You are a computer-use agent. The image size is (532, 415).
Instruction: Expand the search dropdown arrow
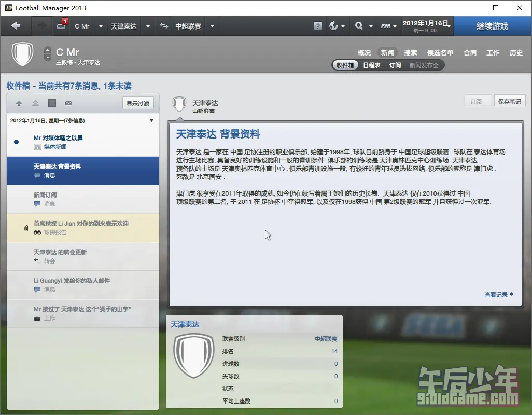371,26
